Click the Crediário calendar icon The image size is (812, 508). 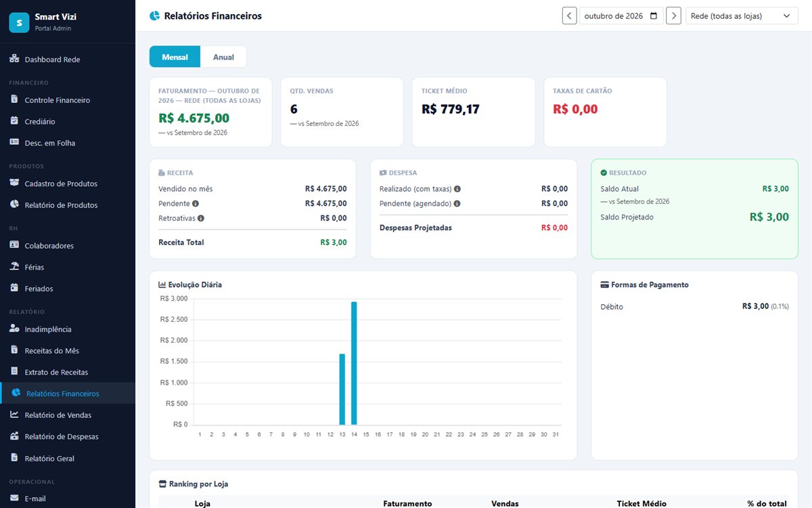(x=14, y=121)
